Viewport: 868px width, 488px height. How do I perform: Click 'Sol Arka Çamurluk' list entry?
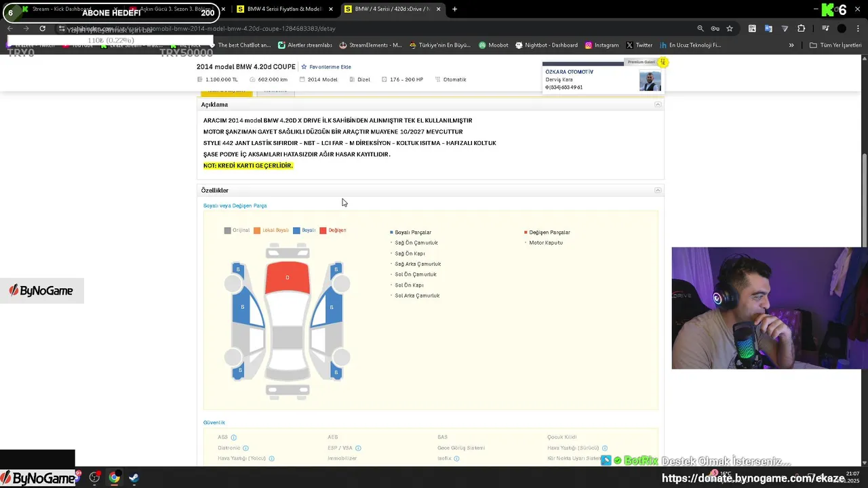[417, 296]
